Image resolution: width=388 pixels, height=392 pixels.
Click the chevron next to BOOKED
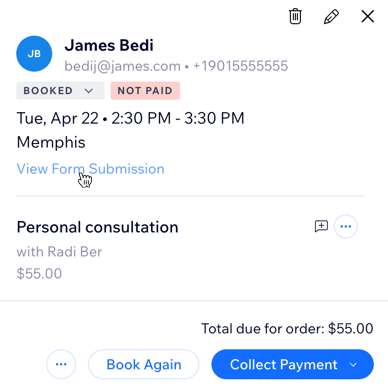(x=89, y=91)
